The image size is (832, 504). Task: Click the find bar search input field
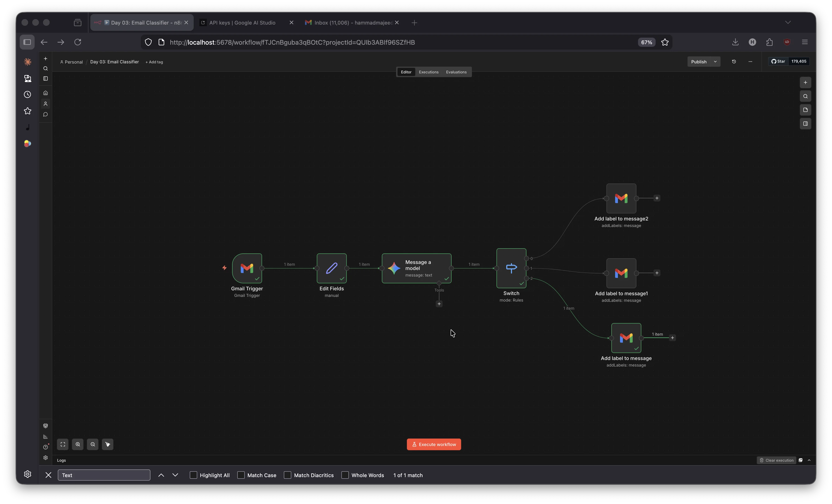click(x=104, y=475)
